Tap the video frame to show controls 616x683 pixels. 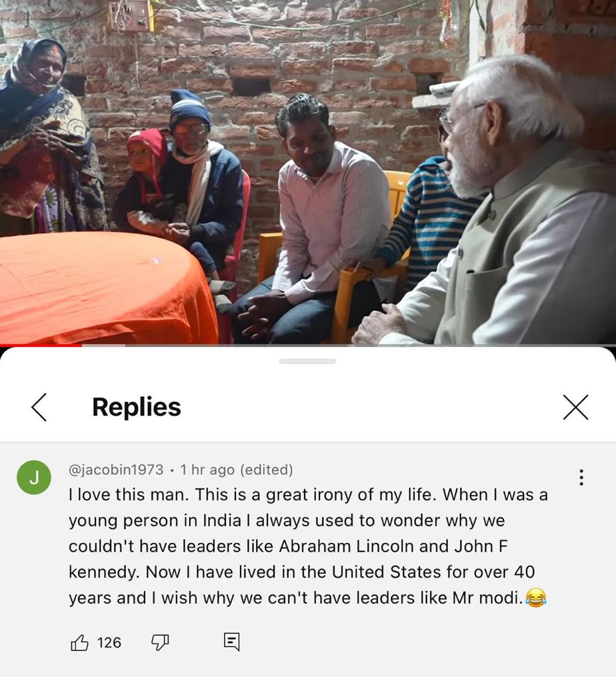pos(308,172)
